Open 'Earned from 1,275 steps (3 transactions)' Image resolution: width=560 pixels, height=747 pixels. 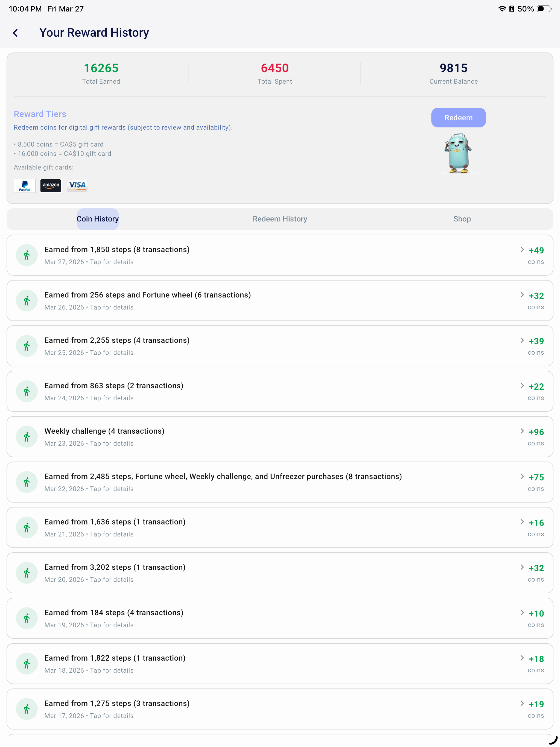[280, 709]
